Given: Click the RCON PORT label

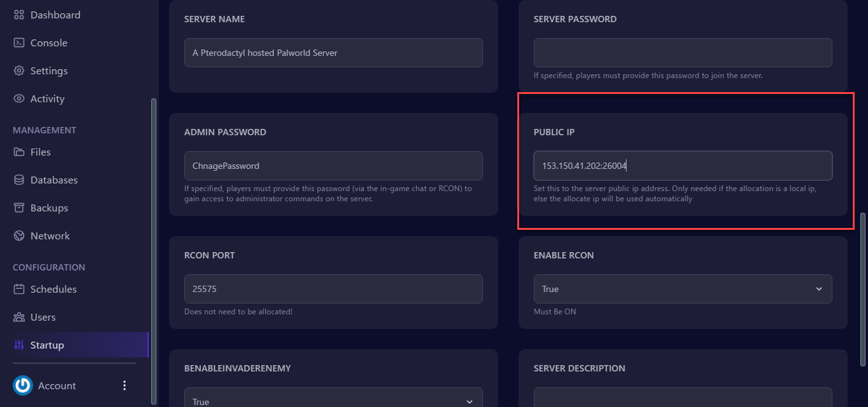Looking at the screenshot, I should tap(210, 255).
